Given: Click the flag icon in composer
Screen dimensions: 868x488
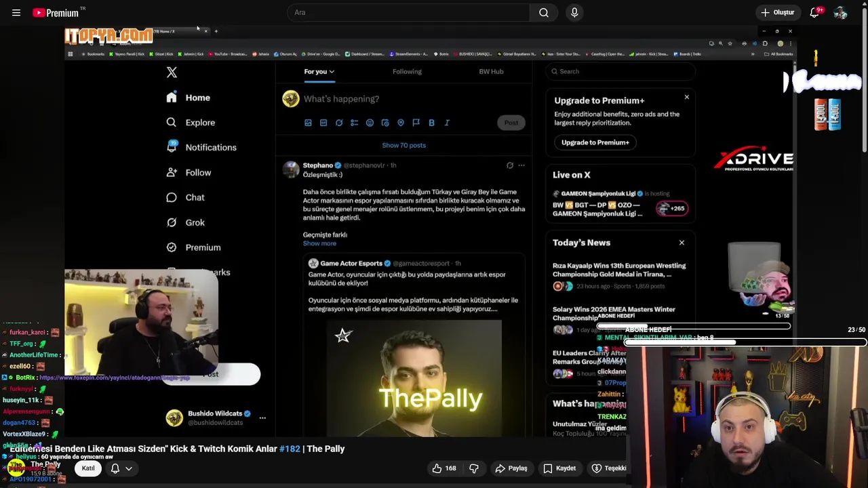Looking at the screenshot, I should pos(416,123).
